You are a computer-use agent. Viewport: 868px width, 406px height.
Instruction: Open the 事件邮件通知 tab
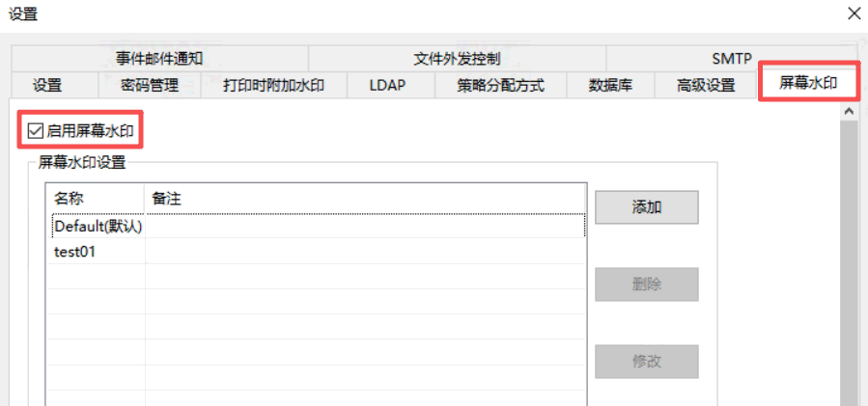click(159, 59)
